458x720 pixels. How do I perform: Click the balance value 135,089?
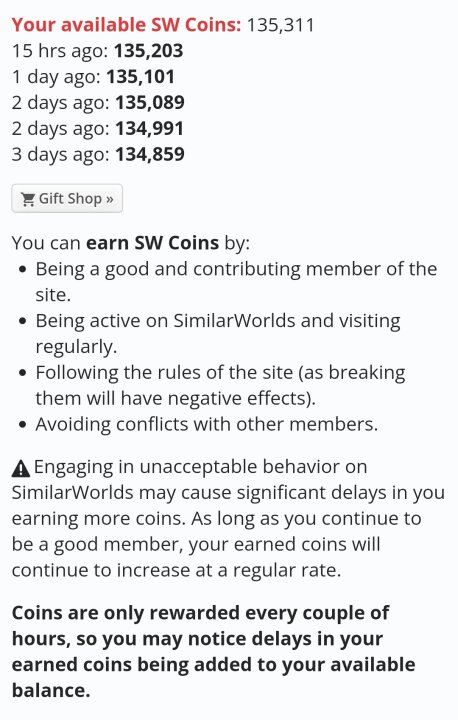tap(150, 102)
